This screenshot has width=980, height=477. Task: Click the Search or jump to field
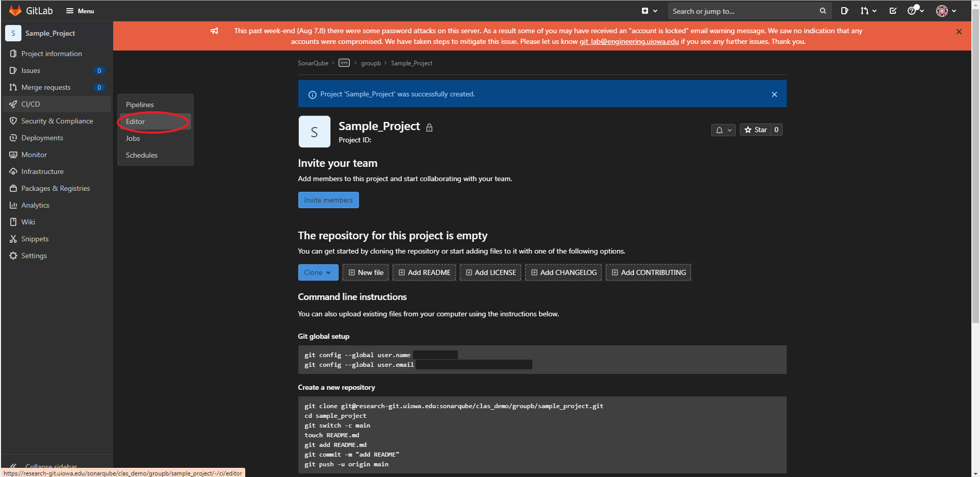point(744,11)
